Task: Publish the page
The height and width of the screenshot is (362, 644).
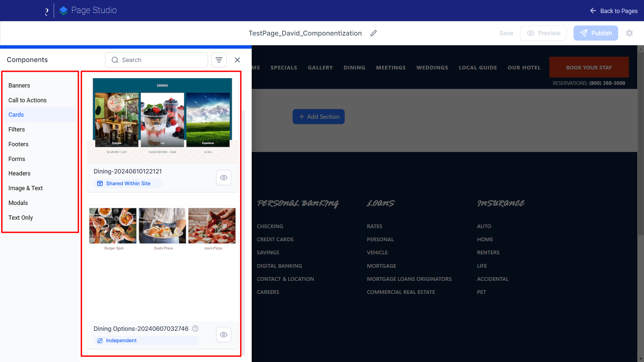Action: [x=595, y=33]
